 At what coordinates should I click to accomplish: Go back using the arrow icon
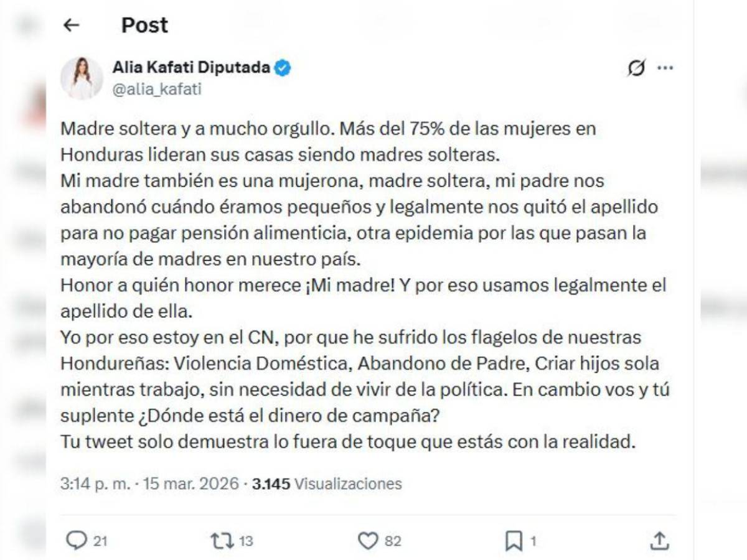pyautogui.click(x=71, y=26)
